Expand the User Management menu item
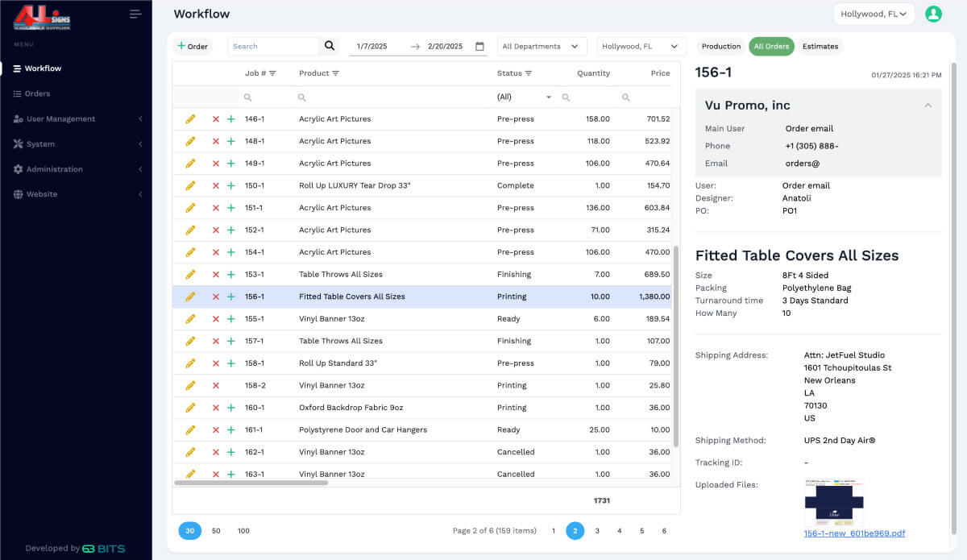The image size is (967, 560). [60, 118]
